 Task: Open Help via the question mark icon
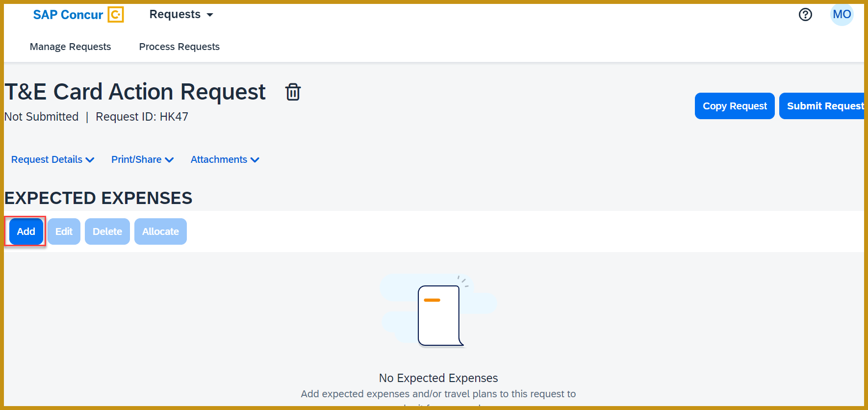coord(805,15)
